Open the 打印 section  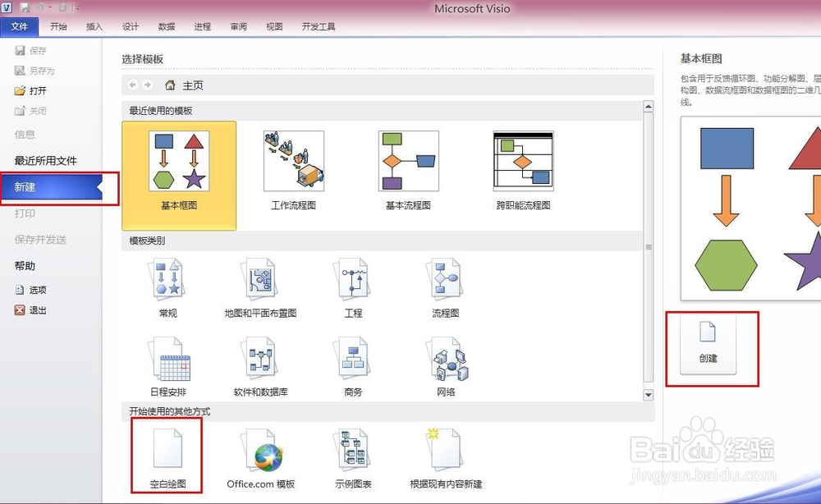[x=25, y=213]
